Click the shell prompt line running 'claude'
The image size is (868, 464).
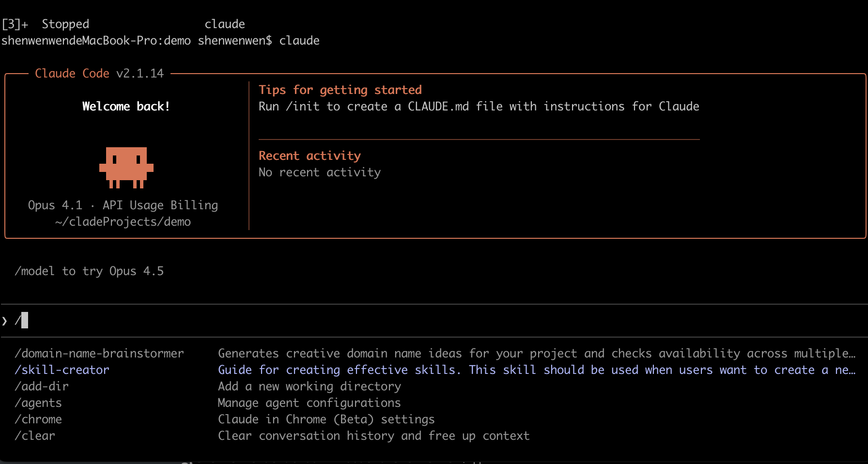[160, 41]
